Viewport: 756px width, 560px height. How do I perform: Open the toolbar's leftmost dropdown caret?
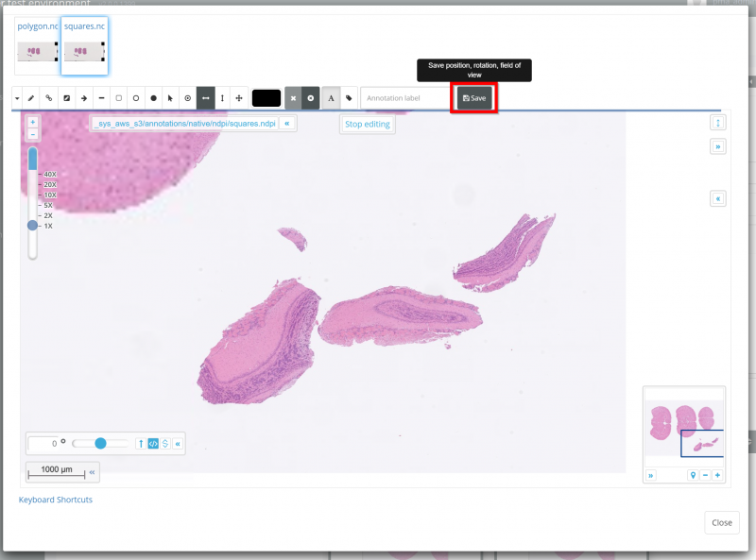tap(17, 98)
